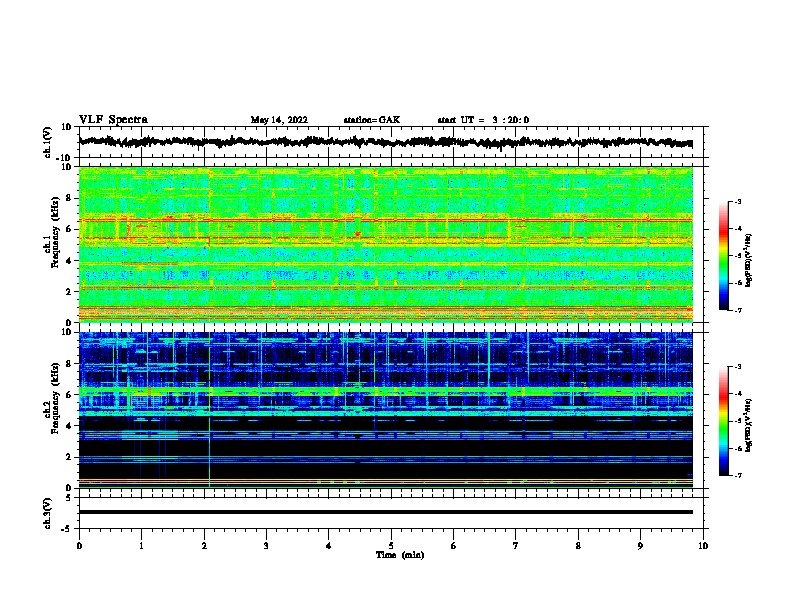Click the "VLF Spectra" plot title
Image resolution: width=792 pixels, height=612 pixels.
click(x=113, y=120)
